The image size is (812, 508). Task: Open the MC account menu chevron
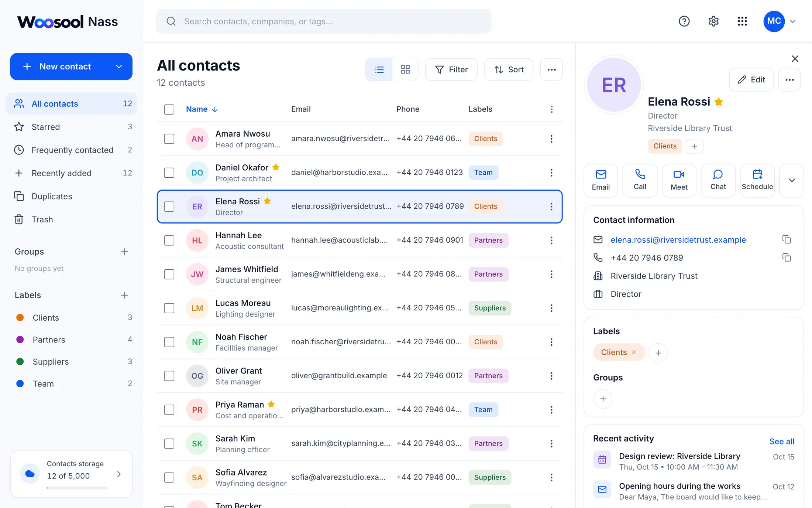point(792,21)
